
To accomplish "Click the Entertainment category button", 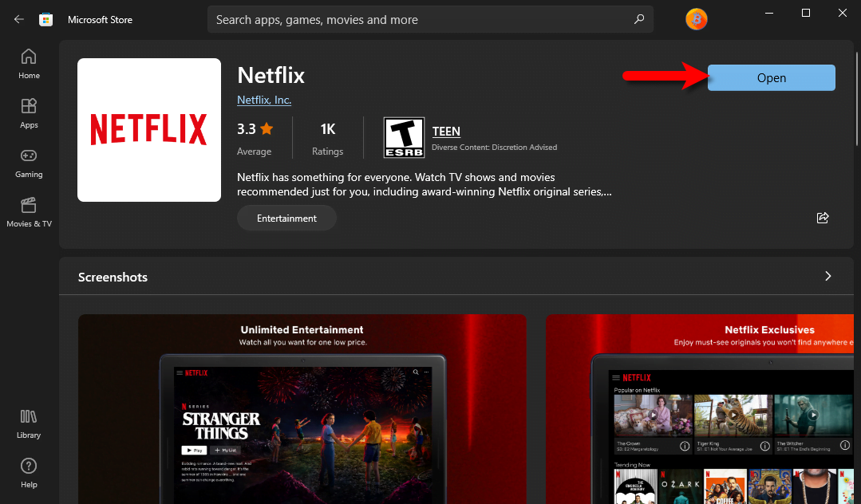I will [286, 218].
